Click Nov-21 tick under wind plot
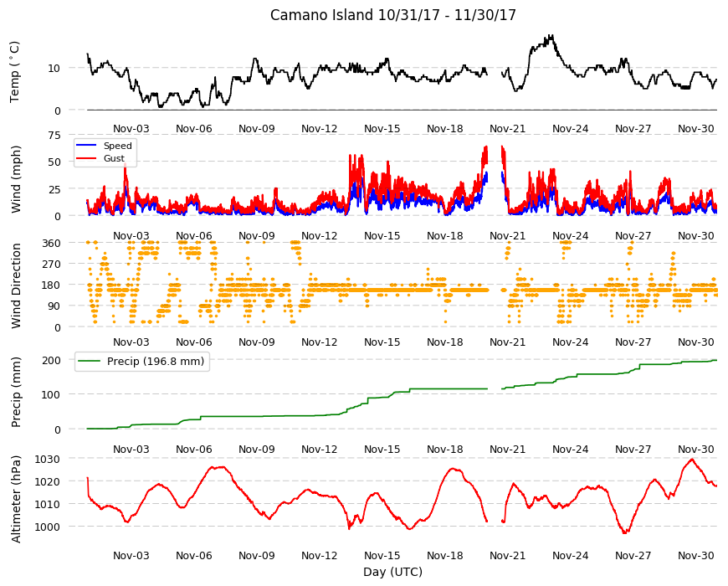 tap(507, 236)
